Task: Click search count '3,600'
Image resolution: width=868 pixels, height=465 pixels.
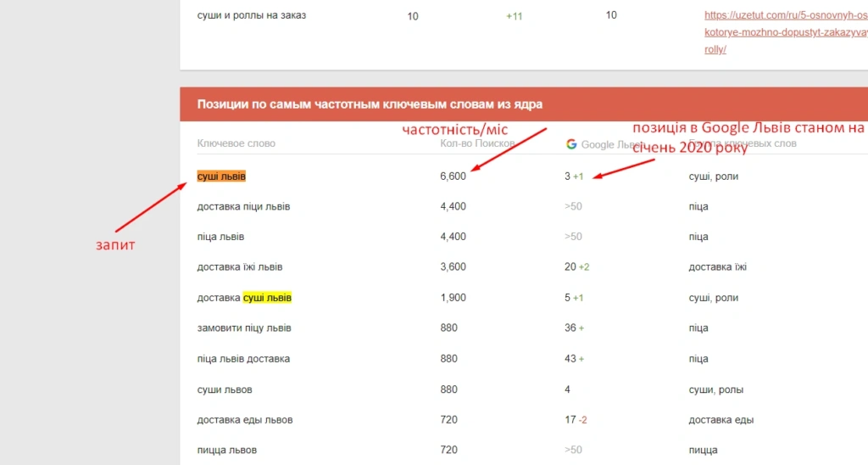Action: click(x=453, y=267)
